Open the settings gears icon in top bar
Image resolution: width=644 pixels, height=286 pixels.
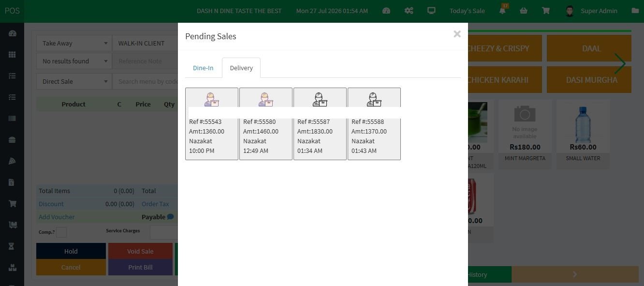coord(409,11)
